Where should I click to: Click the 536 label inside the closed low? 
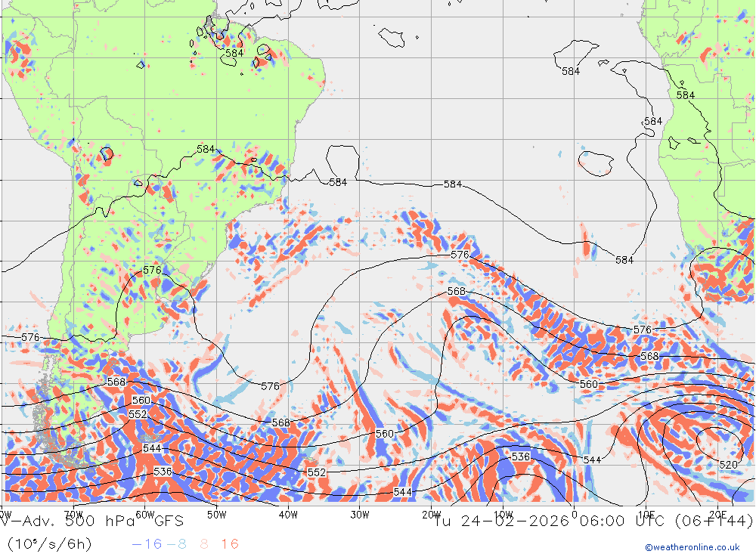click(520, 457)
